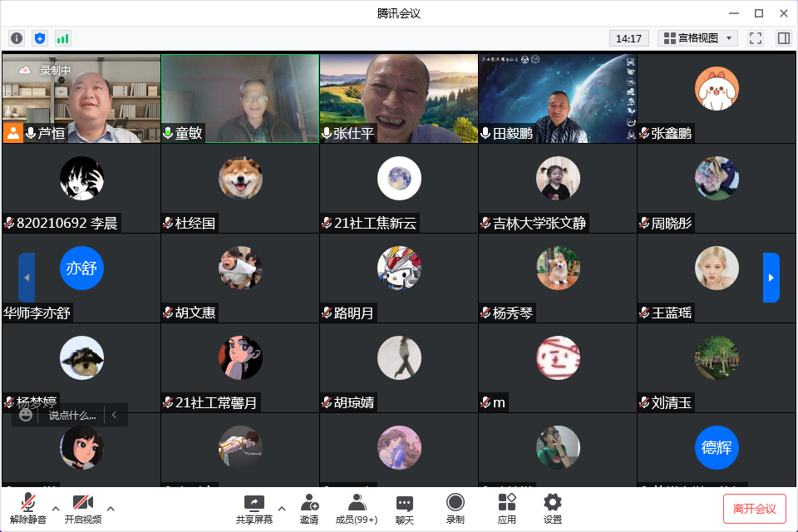Go to next page of participants
Screen dimensions: 798x532
coord(771,278)
